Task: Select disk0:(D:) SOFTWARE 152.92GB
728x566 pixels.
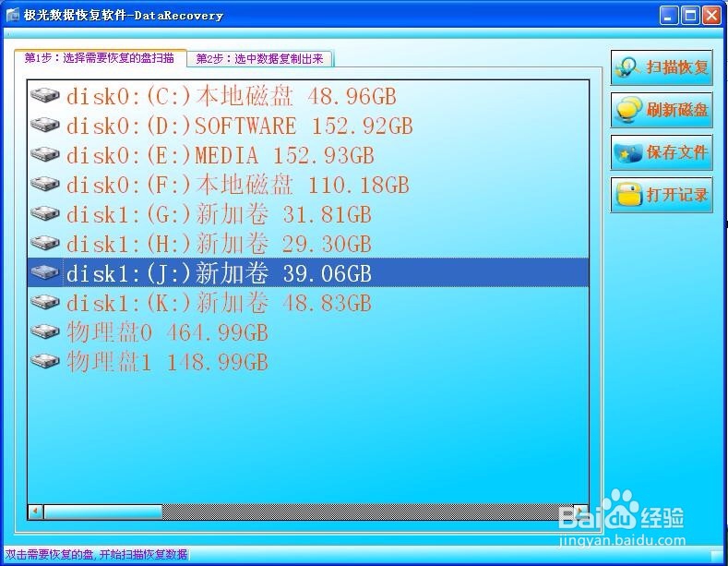Action: click(308, 126)
